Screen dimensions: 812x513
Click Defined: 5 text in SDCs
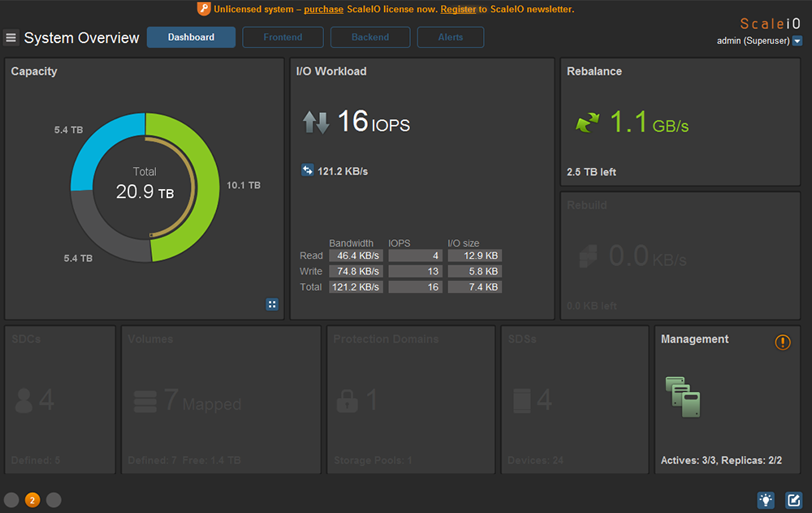(36, 460)
